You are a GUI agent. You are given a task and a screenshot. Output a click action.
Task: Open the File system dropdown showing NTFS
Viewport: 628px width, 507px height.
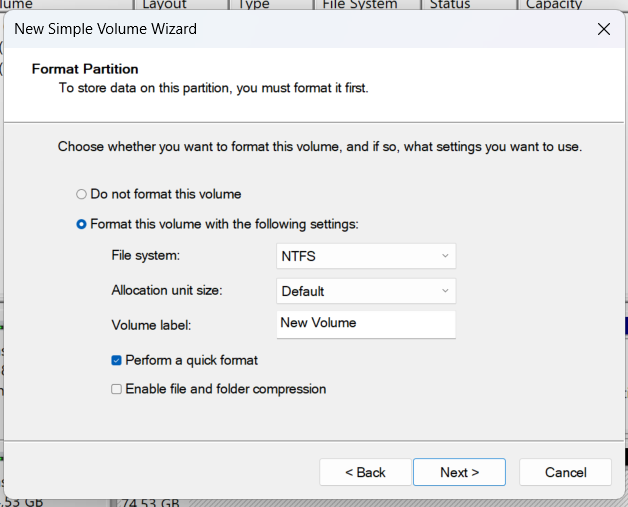point(366,256)
